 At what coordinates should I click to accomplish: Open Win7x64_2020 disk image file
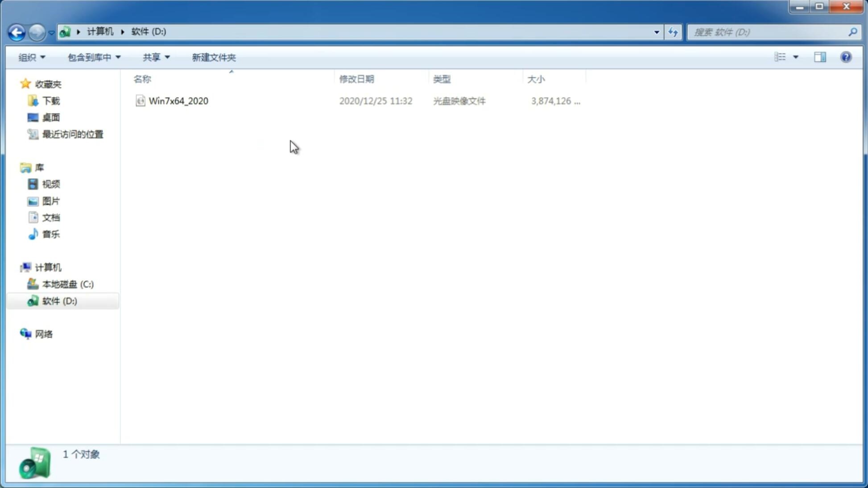[178, 101]
